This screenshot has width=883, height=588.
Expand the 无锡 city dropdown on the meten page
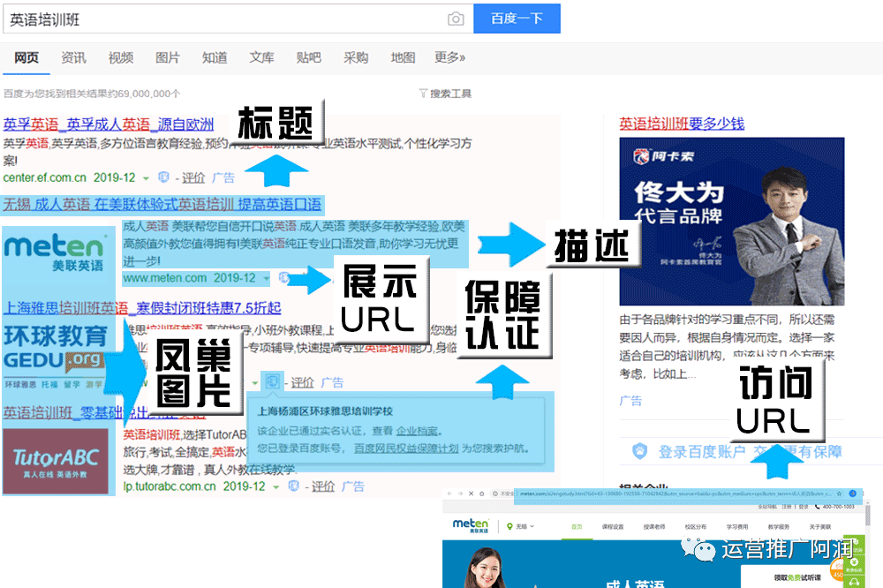(521, 526)
